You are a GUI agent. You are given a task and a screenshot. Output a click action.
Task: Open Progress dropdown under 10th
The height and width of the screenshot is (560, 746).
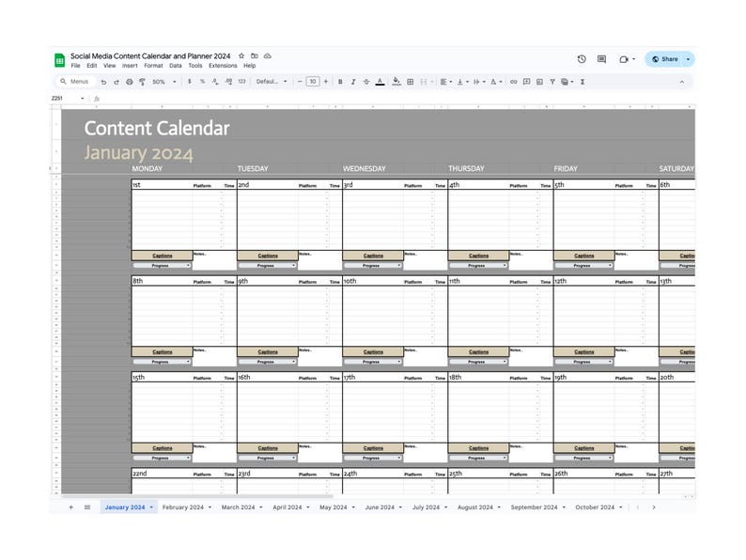click(x=372, y=362)
